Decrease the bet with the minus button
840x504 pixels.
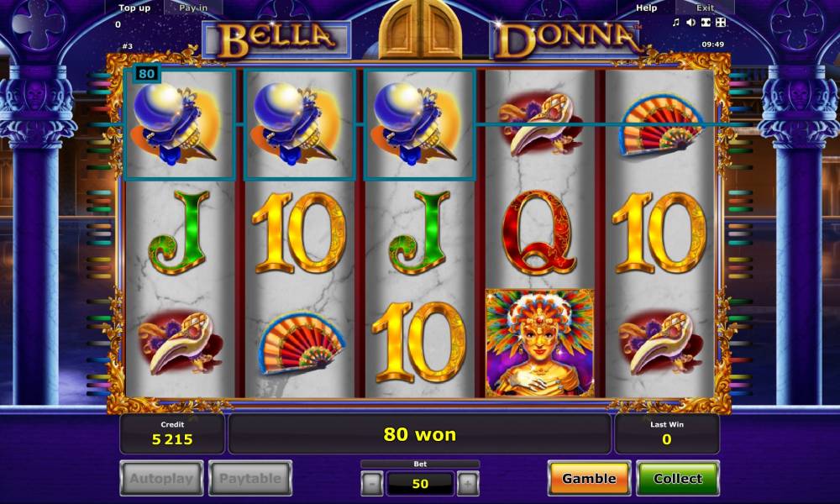372,484
